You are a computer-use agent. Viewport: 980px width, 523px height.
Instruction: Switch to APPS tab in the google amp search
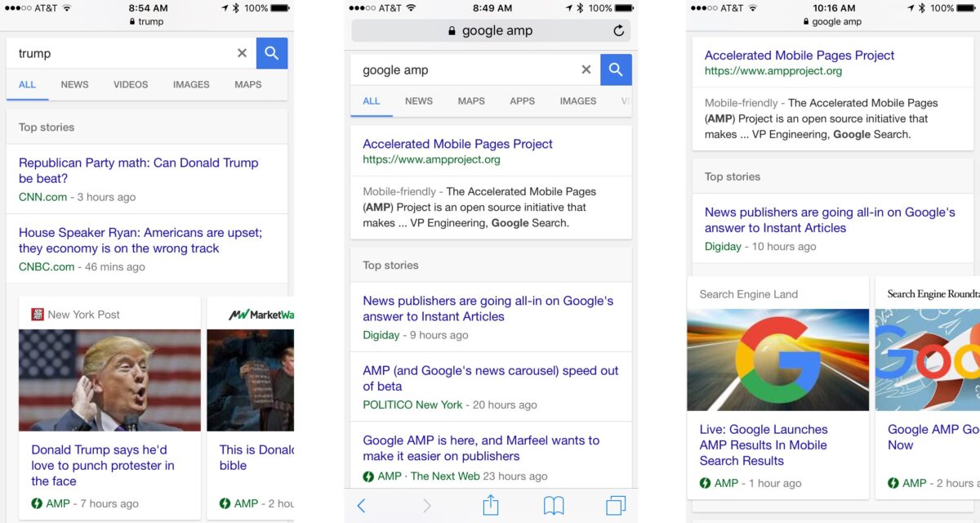coord(522,101)
